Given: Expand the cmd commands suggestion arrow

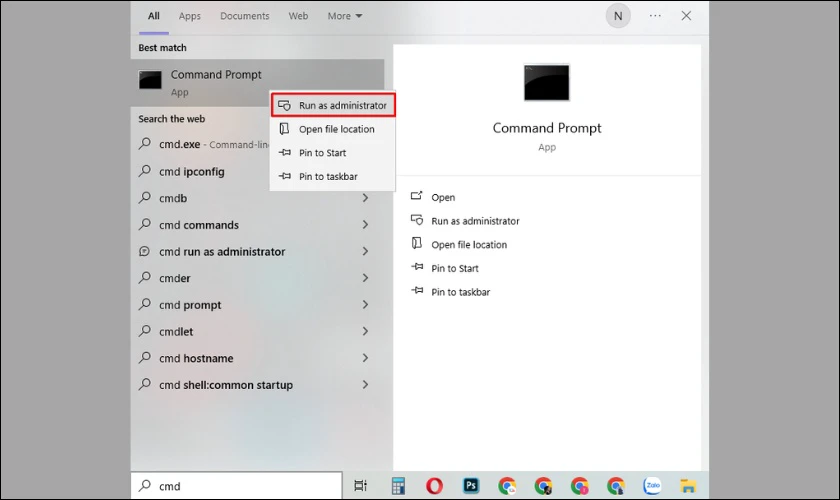Looking at the screenshot, I should [x=365, y=225].
